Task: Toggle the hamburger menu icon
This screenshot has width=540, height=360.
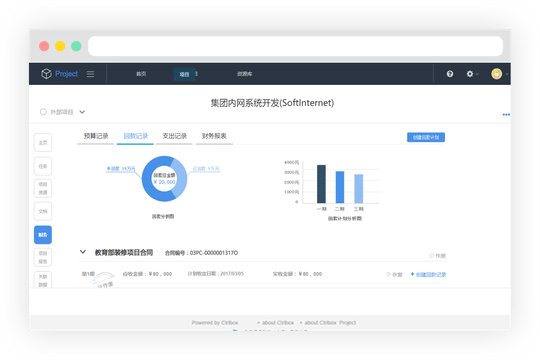Action: (90, 74)
